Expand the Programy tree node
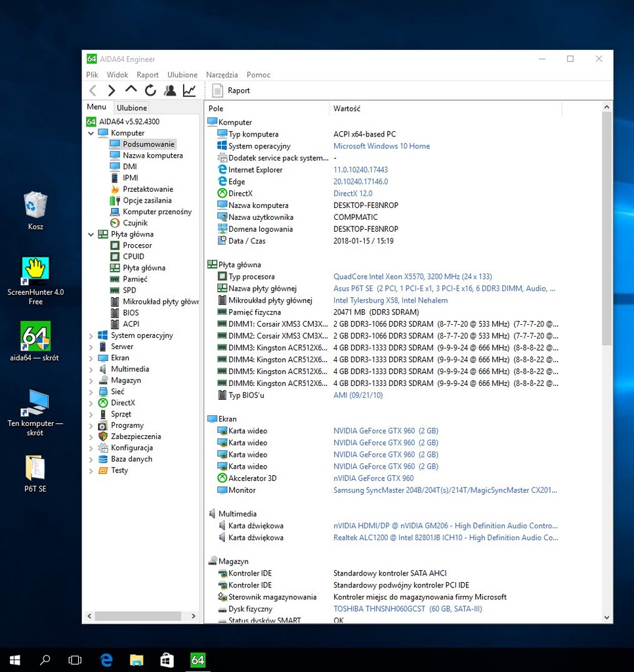The image size is (634, 672). coord(91,425)
